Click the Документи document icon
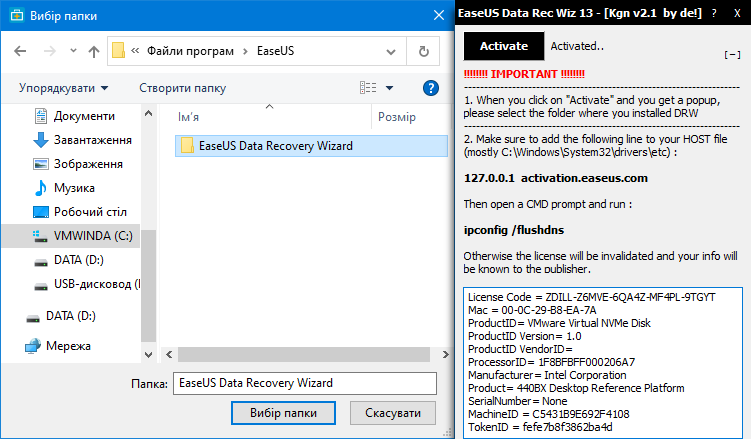 click(x=41, y=116)
